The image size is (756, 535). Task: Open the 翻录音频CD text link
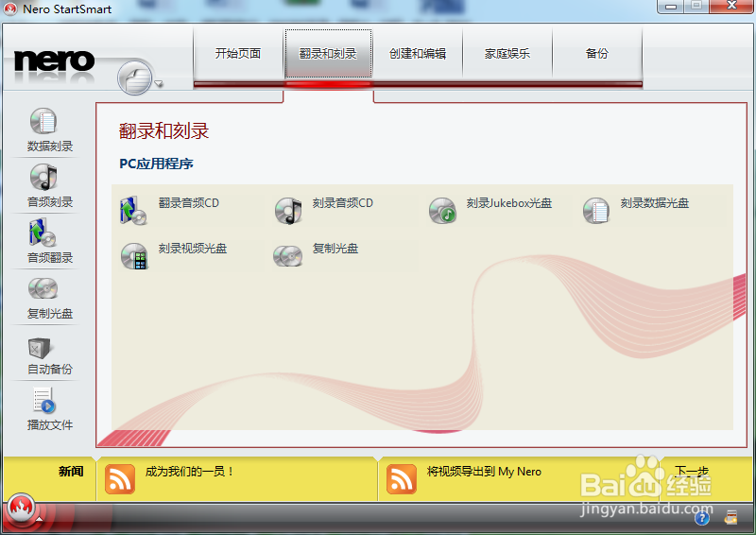[188, 203]
